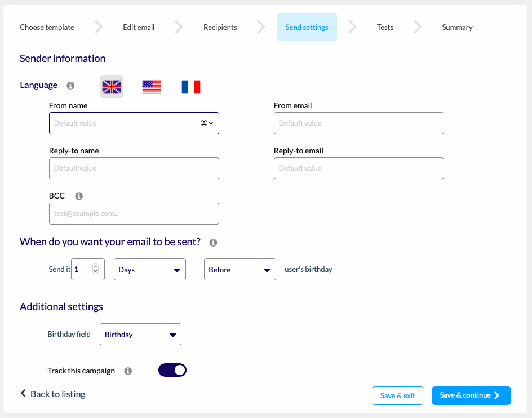This screenshot has height=418, width=532.
Task: Go Back to listing link
Action: click(53, 394)
